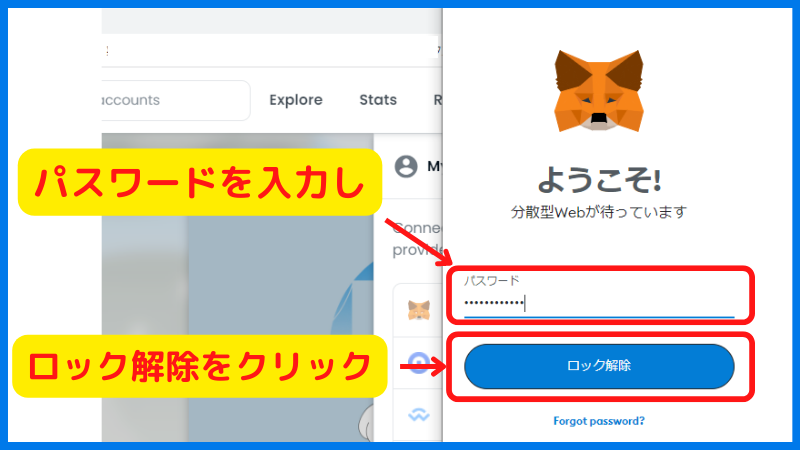Open the Forgot password? link
800x450 pixels.
(x=599, y=421)
